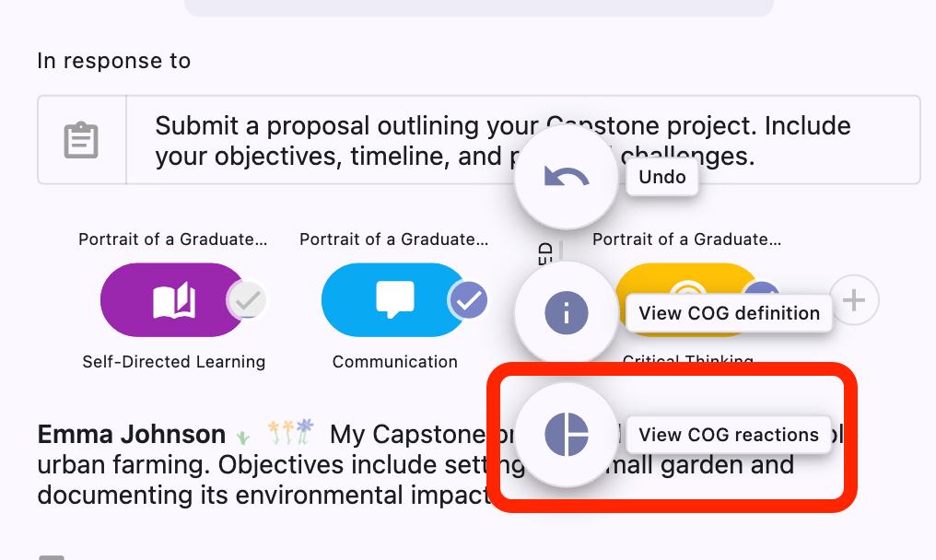The height and width of the screenshot is (560, 936).
Task: Click the Portrait of a Graduate label above Self-Directed Learning
Action: (x=172, y=239)
